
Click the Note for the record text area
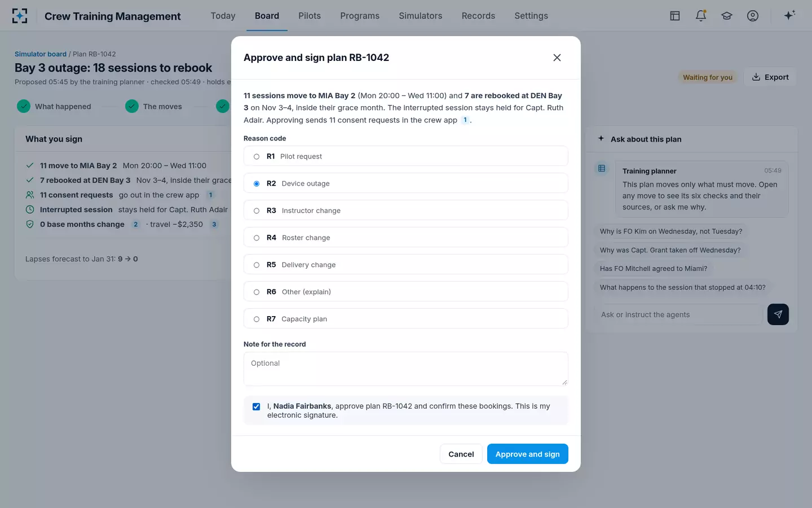(406, 369)
